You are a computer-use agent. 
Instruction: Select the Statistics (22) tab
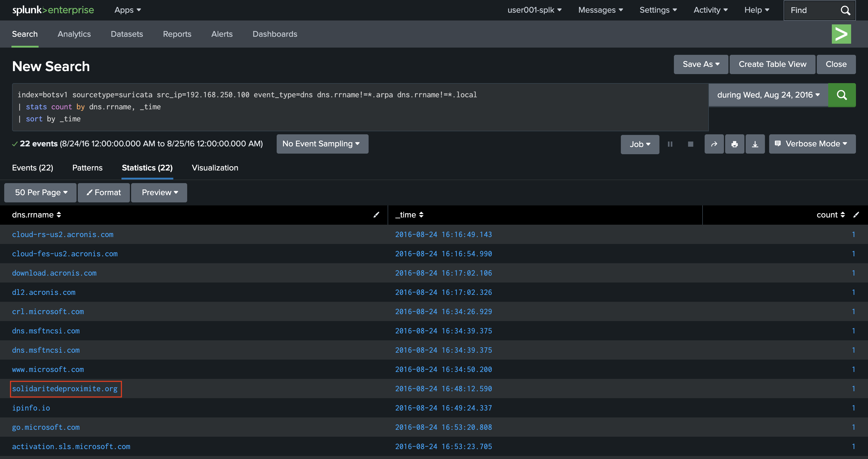pos(147,168)
